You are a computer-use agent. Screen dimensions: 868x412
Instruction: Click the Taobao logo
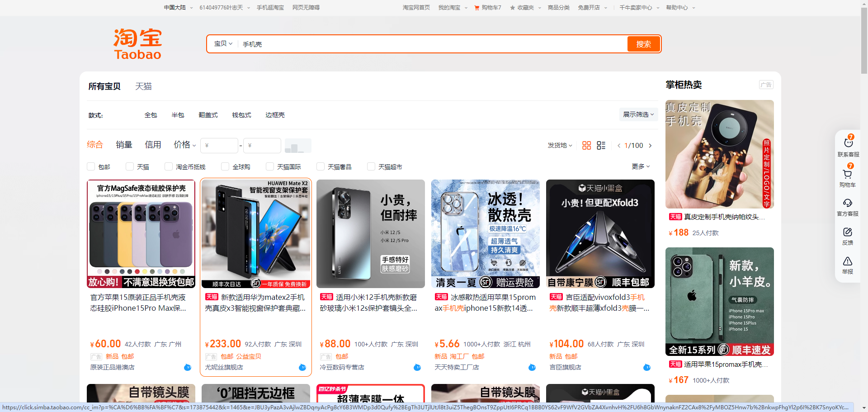tap(137, 44)
